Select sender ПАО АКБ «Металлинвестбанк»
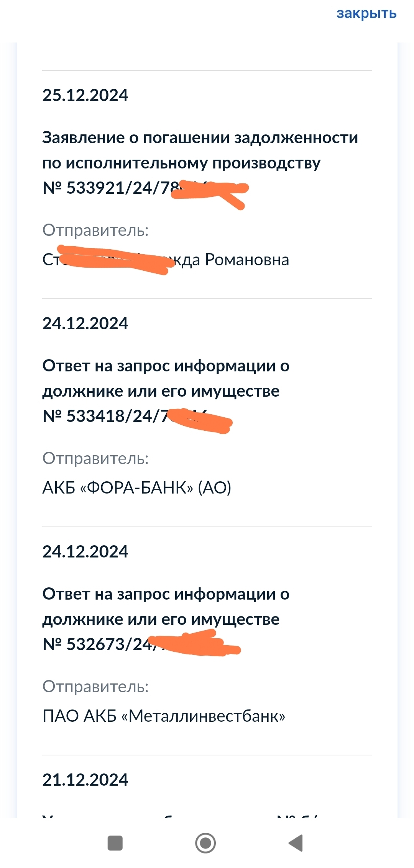Screen dimensions: 414x868 pyautogui.click(x=164, y=716)
